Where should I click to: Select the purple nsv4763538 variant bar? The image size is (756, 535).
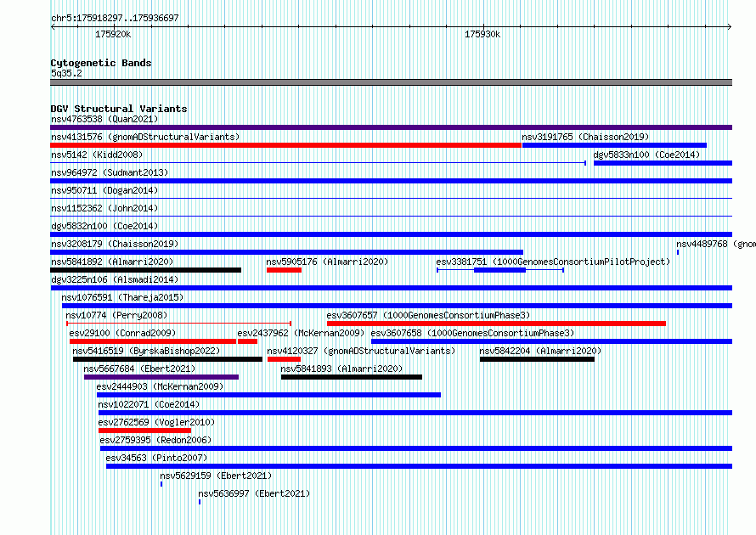(x=391, y=127)
